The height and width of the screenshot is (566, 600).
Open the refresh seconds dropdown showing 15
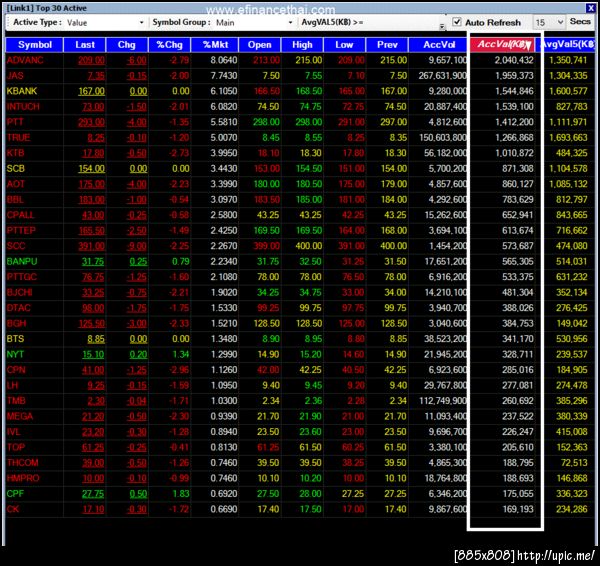tap(549, 23)
